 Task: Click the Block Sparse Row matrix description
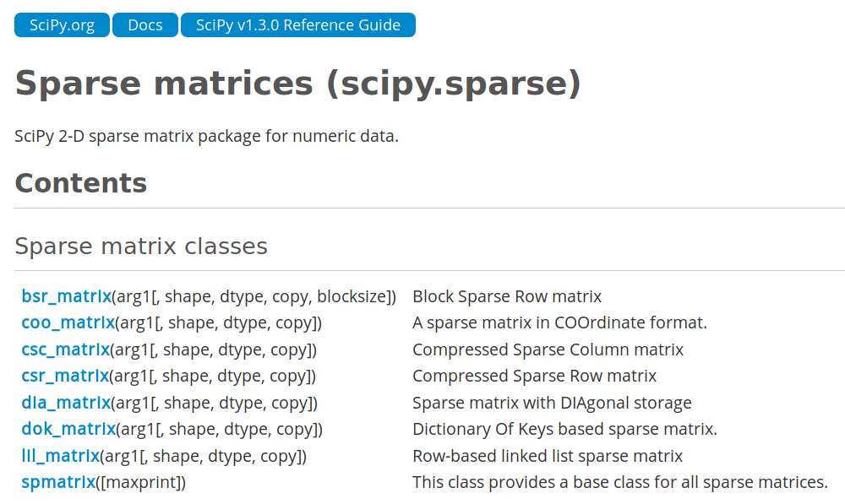tap(506, 296)
